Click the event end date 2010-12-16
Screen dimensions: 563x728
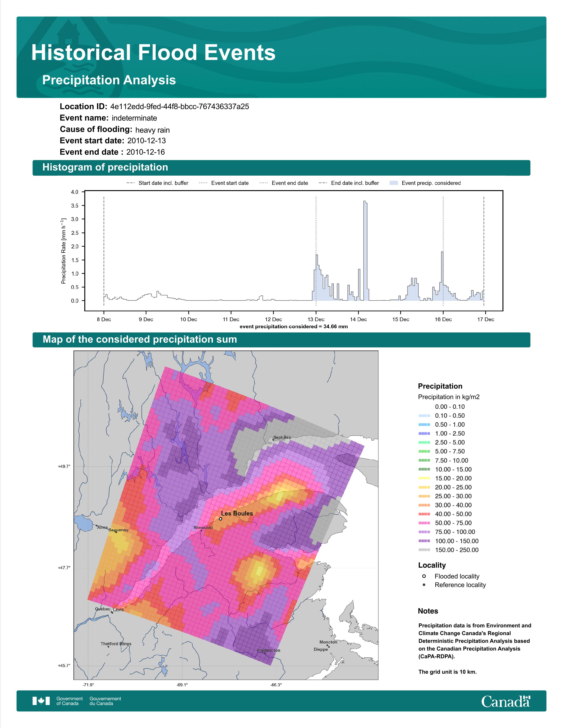(x=145, y=152)
